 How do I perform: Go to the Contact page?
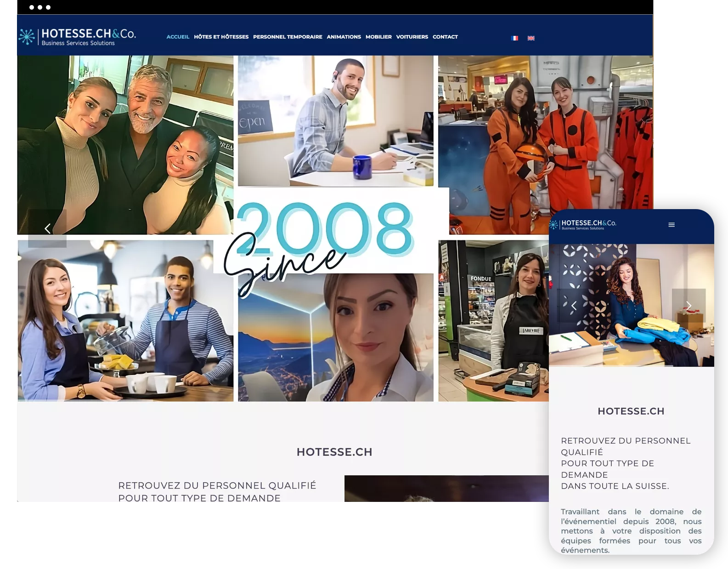point(445,37)
